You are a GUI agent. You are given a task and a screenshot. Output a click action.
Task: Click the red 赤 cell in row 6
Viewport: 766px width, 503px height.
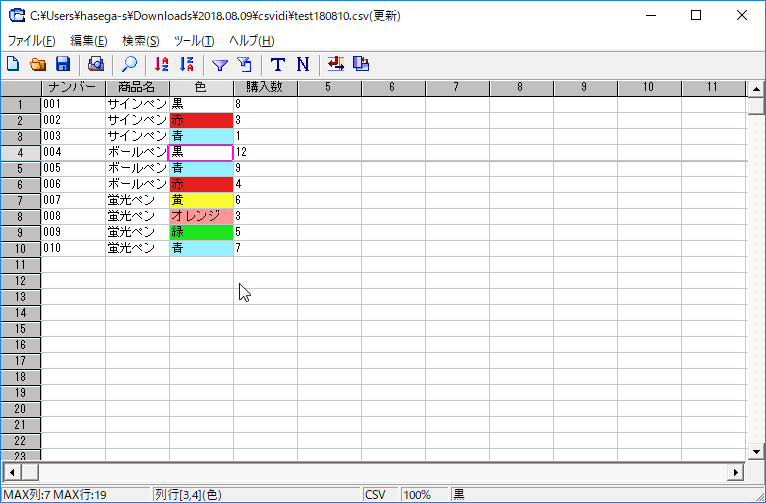click(201, 184)
